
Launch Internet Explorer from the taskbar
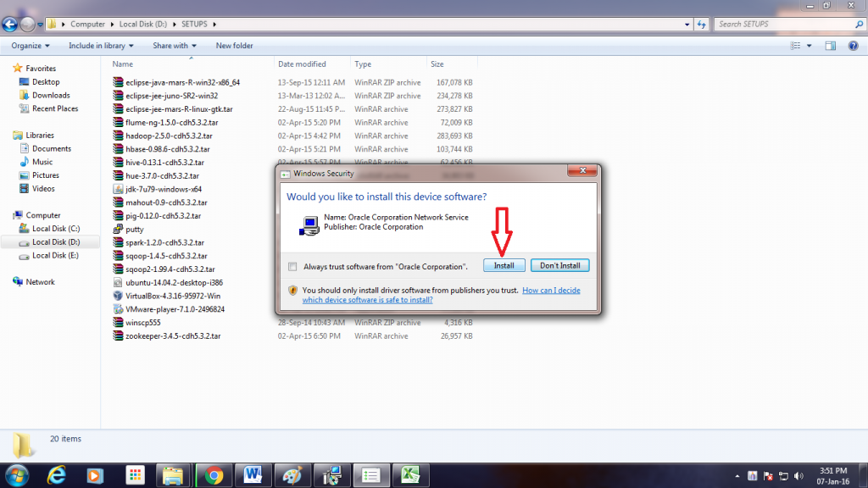(x=57, y=476)
